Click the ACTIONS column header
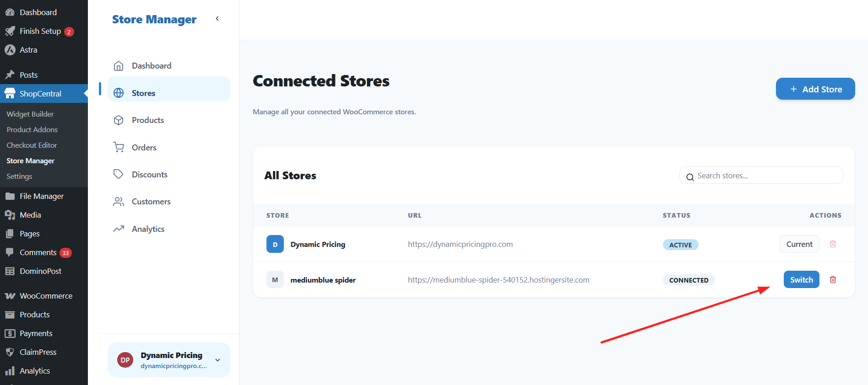868x385 pixels. (825, 215)
